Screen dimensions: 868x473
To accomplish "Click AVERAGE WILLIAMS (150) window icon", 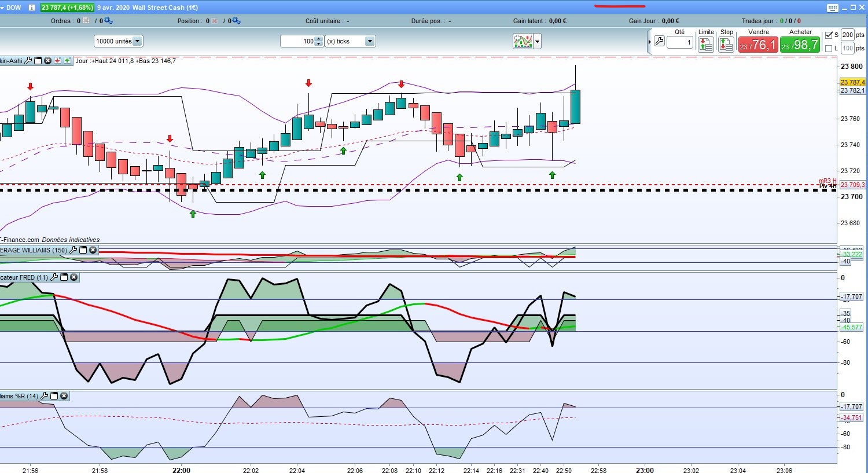I will (83, 250).
